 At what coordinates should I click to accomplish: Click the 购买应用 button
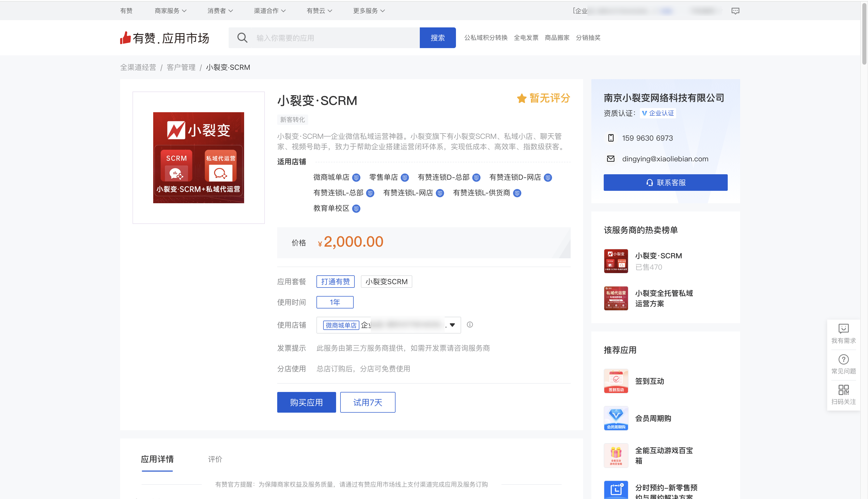[x=306, y=402]
